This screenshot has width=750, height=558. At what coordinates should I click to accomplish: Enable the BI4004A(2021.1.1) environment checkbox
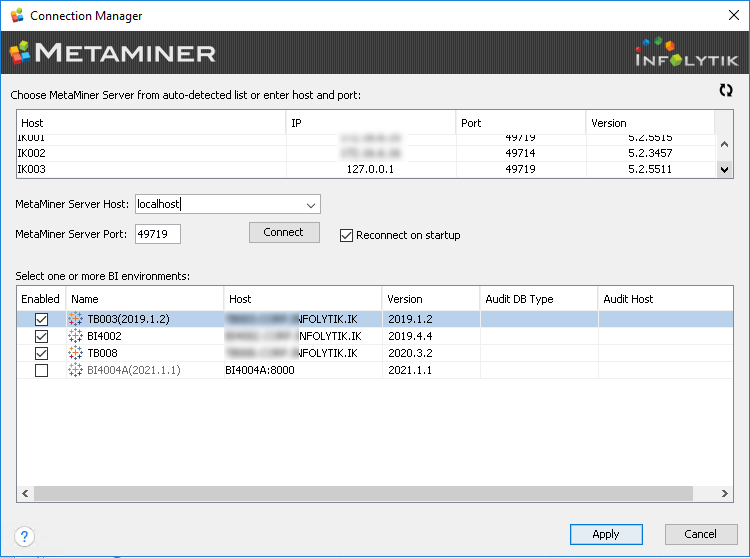pyautogui.click(x=42, y=370)
